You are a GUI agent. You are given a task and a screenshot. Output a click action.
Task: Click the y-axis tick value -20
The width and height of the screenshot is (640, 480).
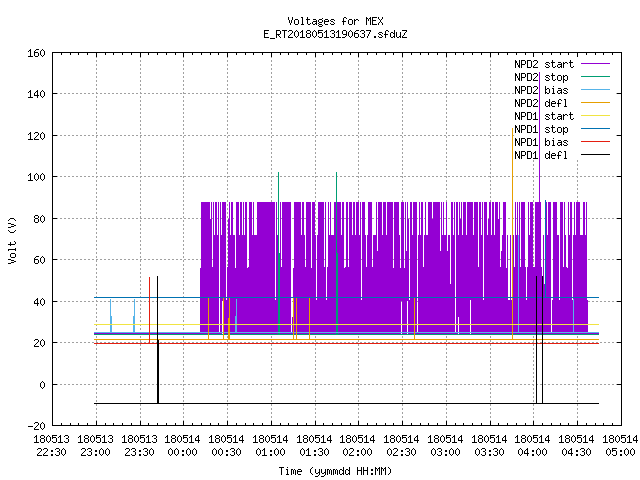pos(36,426)
